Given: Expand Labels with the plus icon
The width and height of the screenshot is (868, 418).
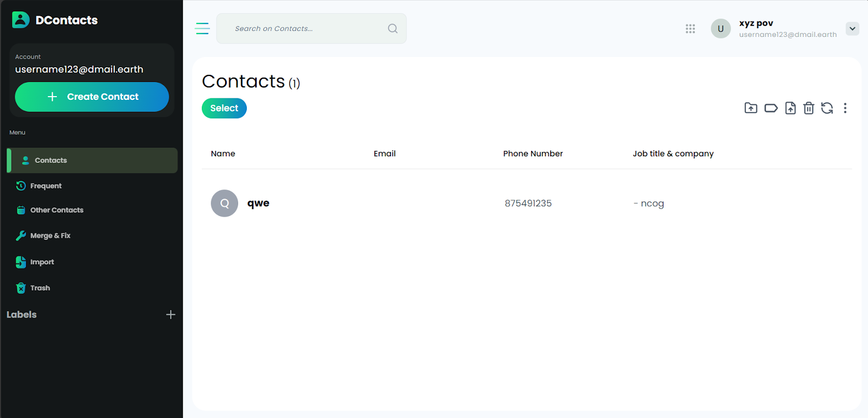Looking at the screenshot, I should [x=170, y=314].
